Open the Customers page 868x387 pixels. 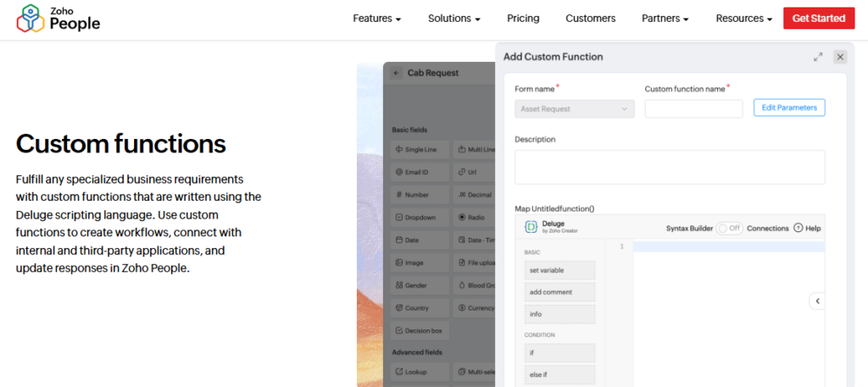pyautogui.click(x=591, y=19)
